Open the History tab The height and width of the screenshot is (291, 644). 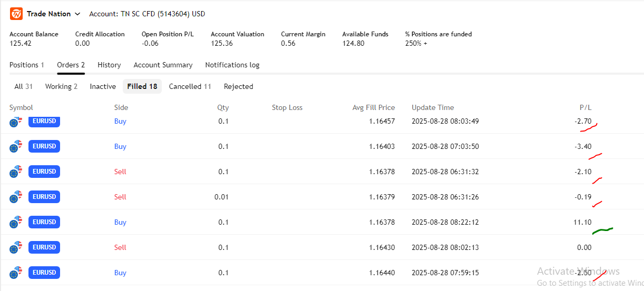pos(109,65)
